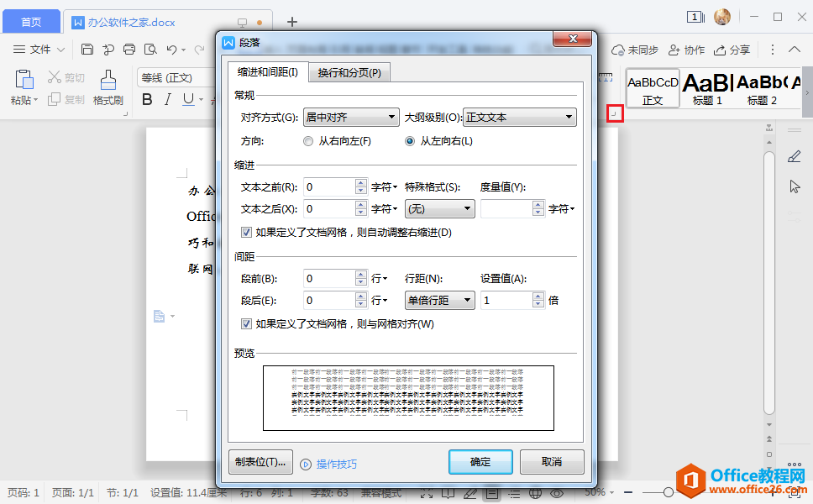This screenshot has height=504, width=813.
Task: Click the Redo arrow icon
Action: (x=199, y=50)
